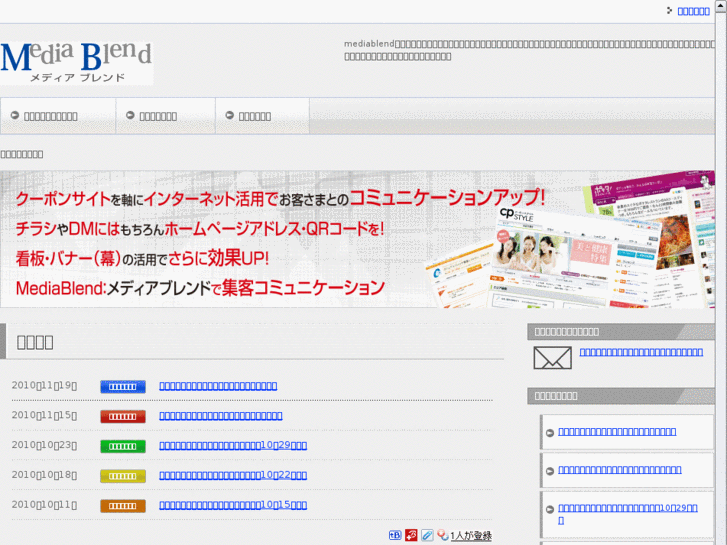Click the Media Blend logo
The width and height of the screenshot is (727, 545).
pos(77,63)
